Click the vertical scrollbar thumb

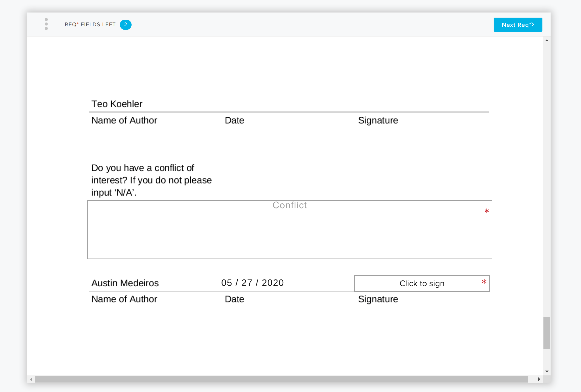(x=547, y=333)
